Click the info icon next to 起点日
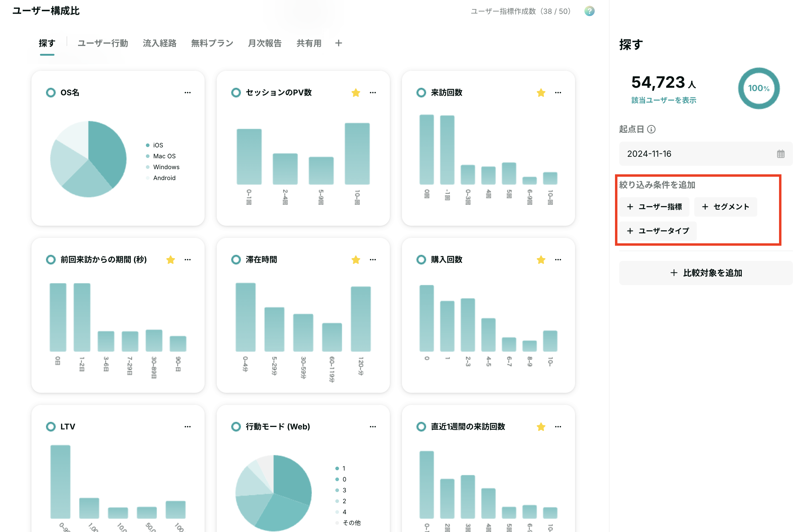Image resolution: width=799 pixels, height=532 pixels. pyautogui.click(x=651, y=129)
